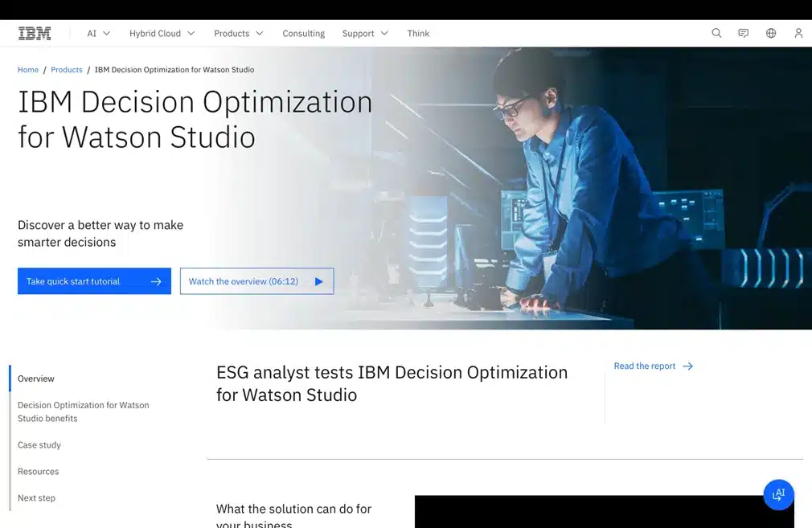Click the arrow beside Read the report
This screenshot has height=528, width=812.
click(x=687, y=366)
